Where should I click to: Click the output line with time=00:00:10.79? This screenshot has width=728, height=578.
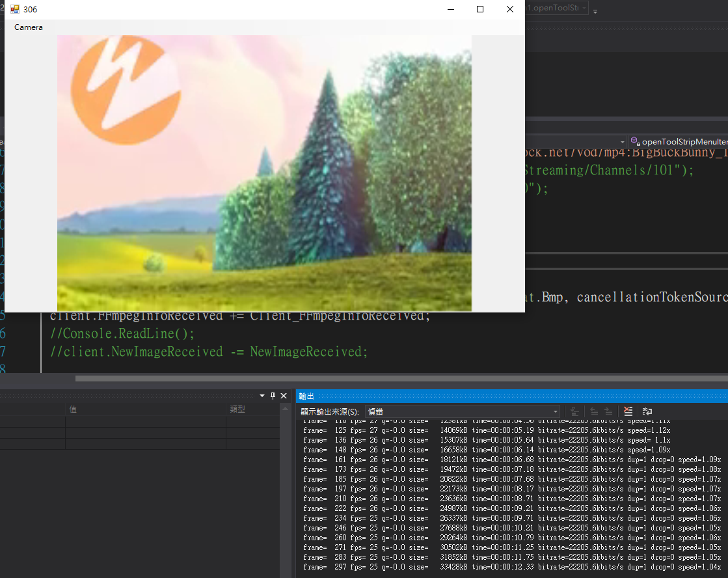click(512, 538)
